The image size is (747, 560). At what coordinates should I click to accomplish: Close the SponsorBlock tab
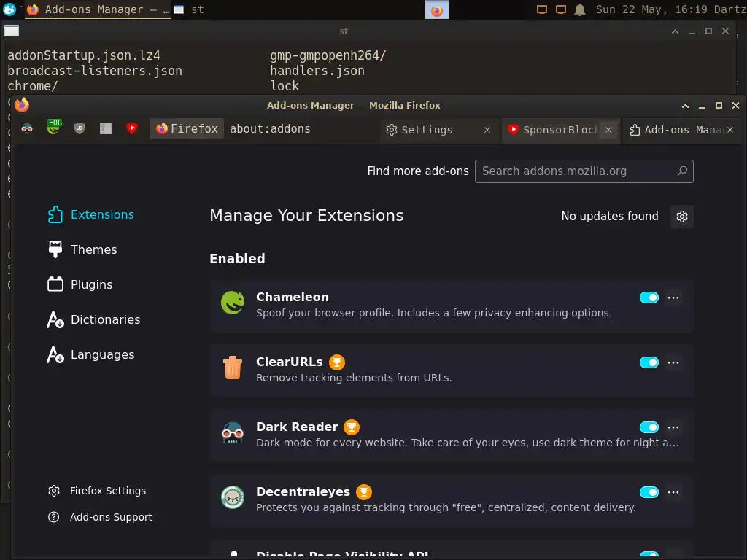click(608, 130)
